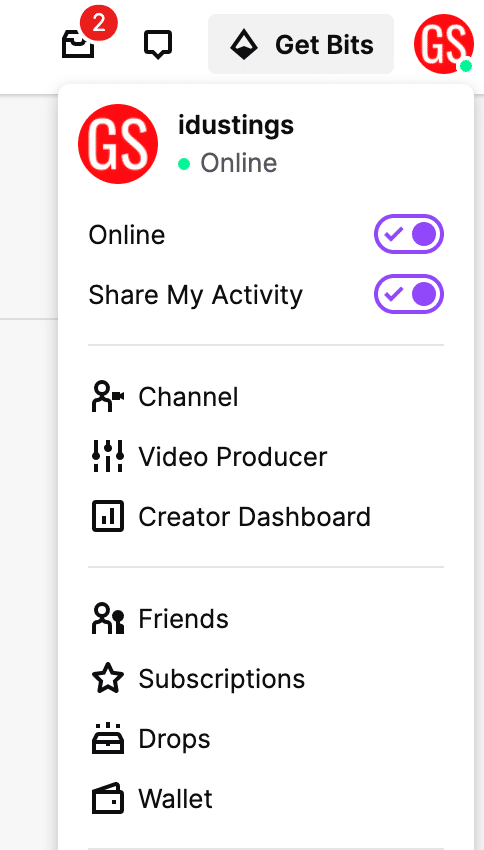
Task: Click the Wallet icon
Action: tap(108, 799)
